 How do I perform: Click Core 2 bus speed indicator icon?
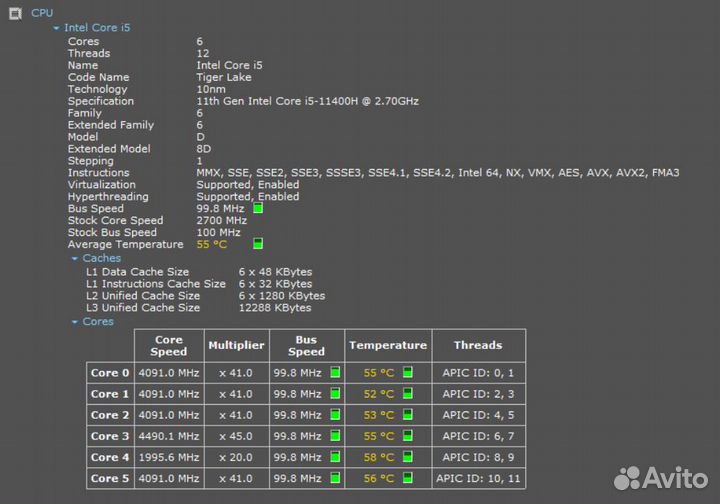click(x=335, y=415)
